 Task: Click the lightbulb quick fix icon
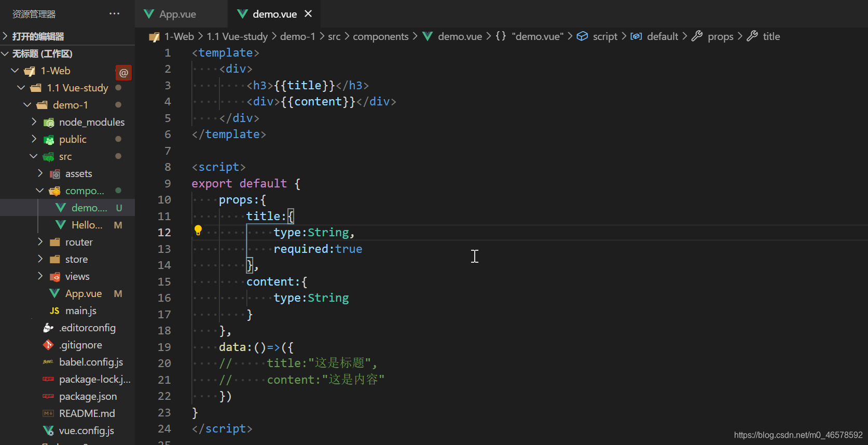coord(198,231)
